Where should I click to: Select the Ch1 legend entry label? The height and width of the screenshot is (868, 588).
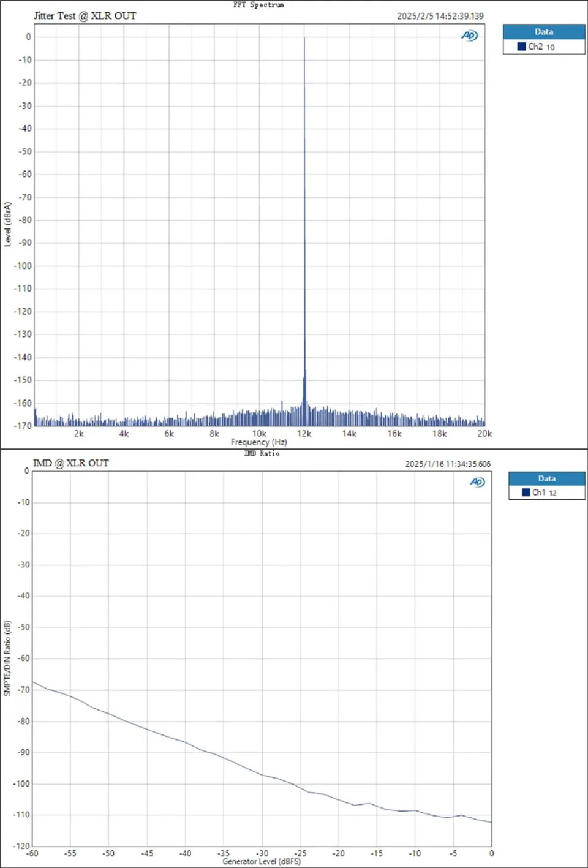[545, 492]
